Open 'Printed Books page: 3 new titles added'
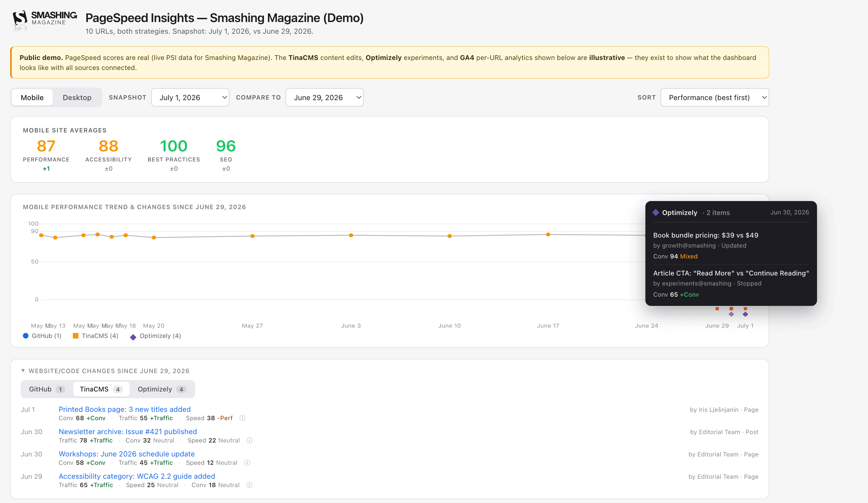 tap(125, 409)
